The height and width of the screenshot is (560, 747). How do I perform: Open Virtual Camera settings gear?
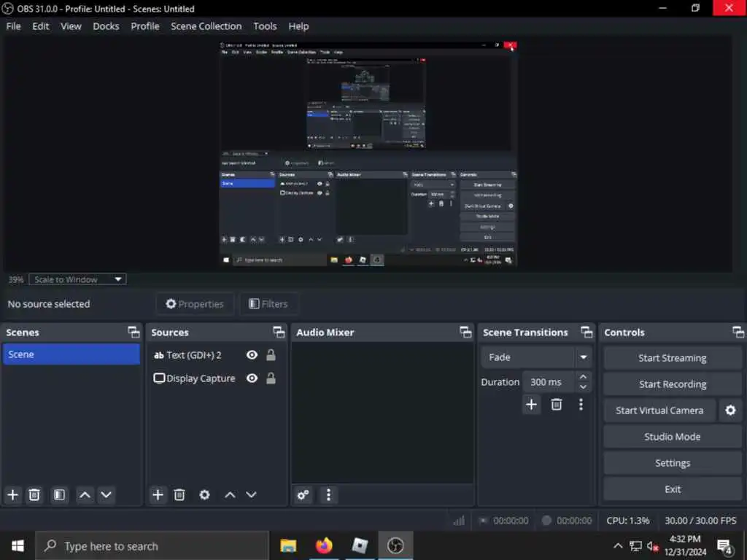click(x=730, y=410)
